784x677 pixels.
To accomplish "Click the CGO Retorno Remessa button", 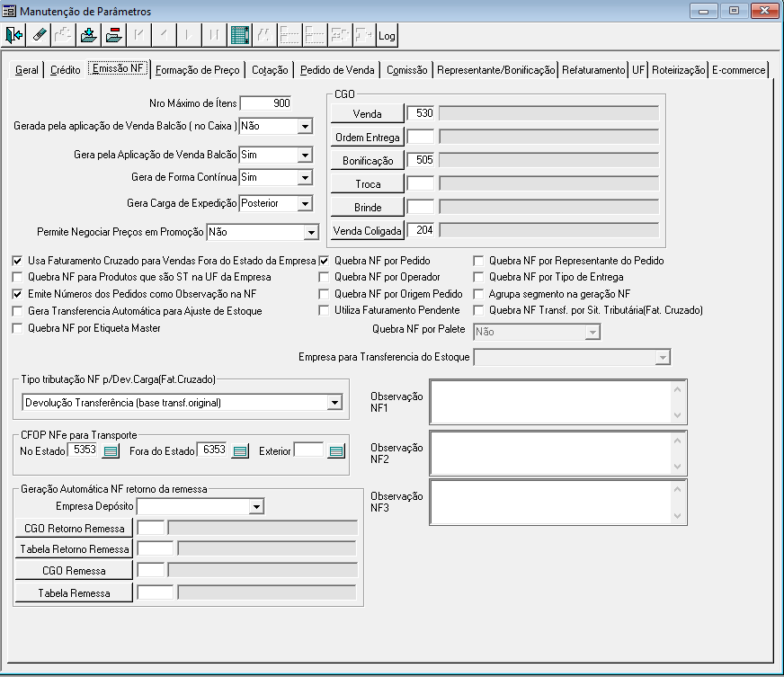I will (x=74, y=529).
